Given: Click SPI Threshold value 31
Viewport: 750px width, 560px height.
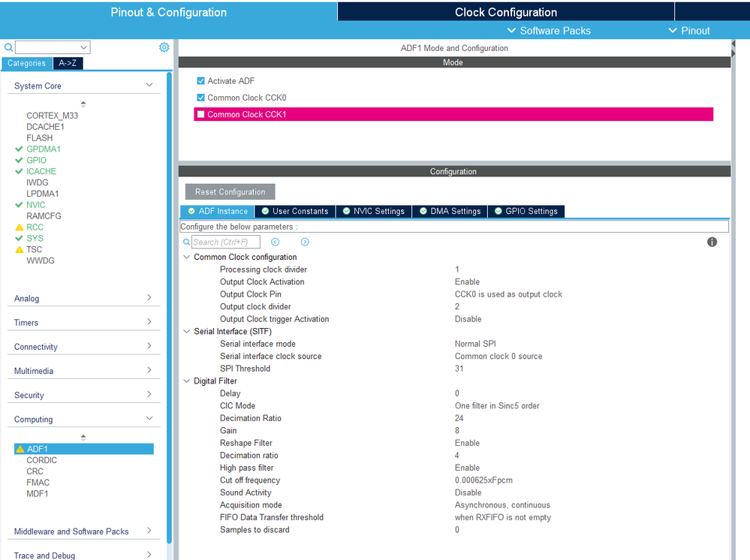Looking at the screenshot, I should 459,369.
